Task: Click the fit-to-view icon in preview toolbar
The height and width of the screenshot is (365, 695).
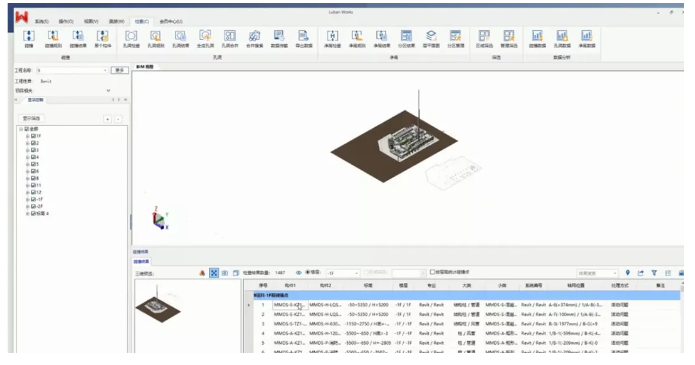Action: pyautogui.click(x=214, y=273)
